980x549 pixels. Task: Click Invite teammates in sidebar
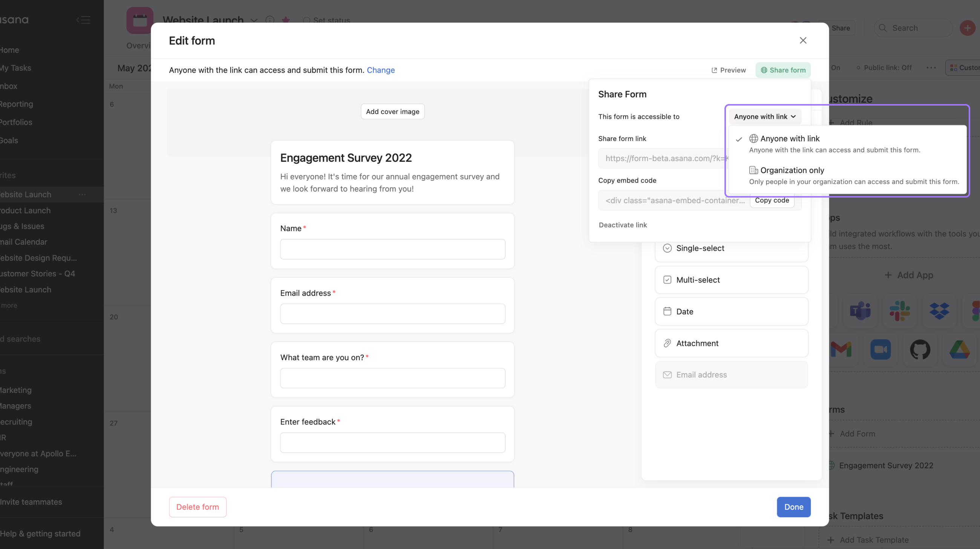pos(31,502)
